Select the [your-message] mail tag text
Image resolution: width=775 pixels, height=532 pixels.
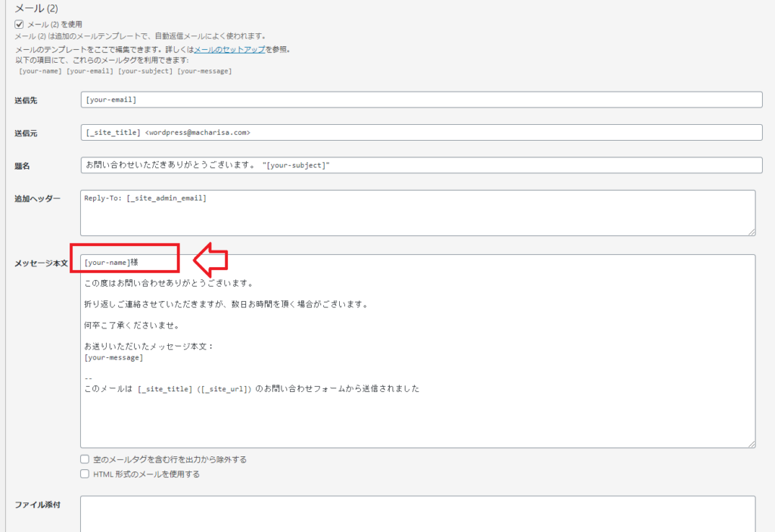point(206,70)
